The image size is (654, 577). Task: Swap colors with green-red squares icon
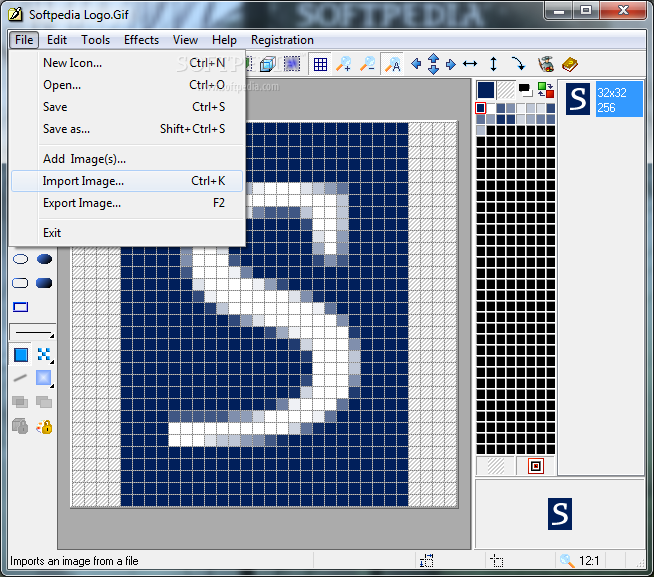point(546,90)
